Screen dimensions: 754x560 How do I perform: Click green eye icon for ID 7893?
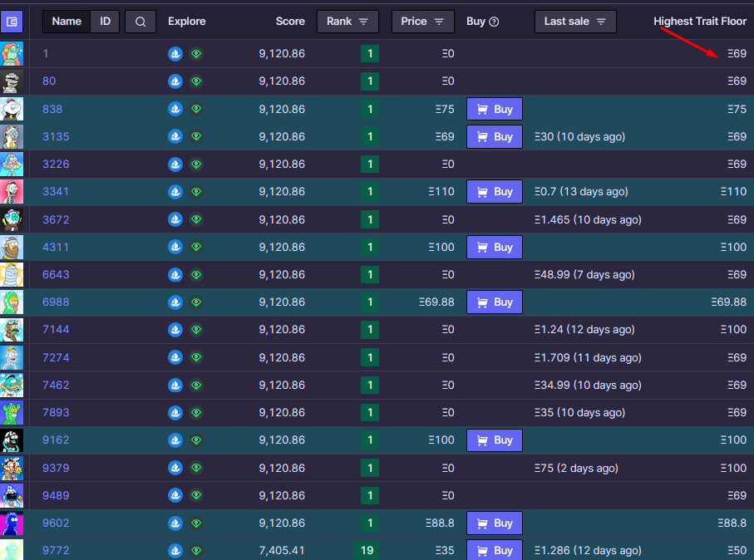196,413
